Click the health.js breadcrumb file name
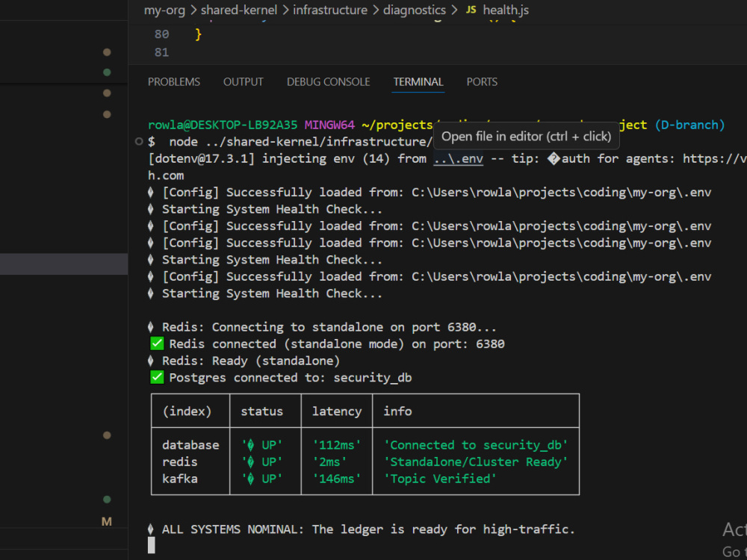This screenshot has height=560, width=747. [x=506, y=10]
